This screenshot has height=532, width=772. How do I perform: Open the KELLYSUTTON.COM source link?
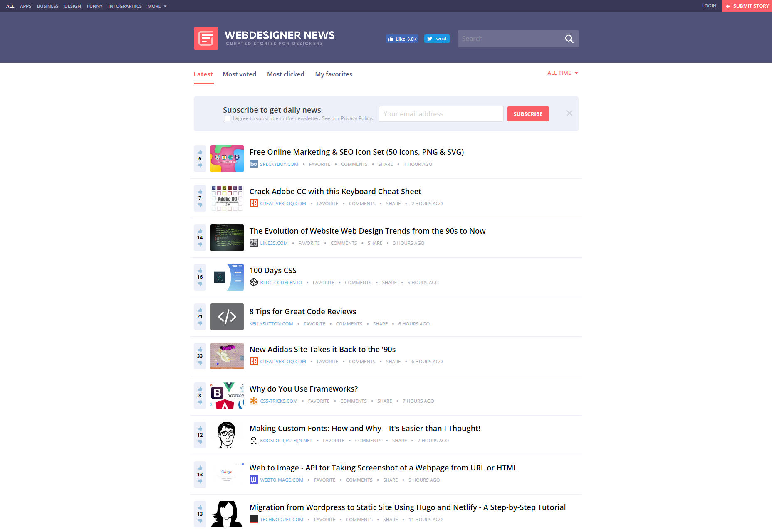click(271, 324)
